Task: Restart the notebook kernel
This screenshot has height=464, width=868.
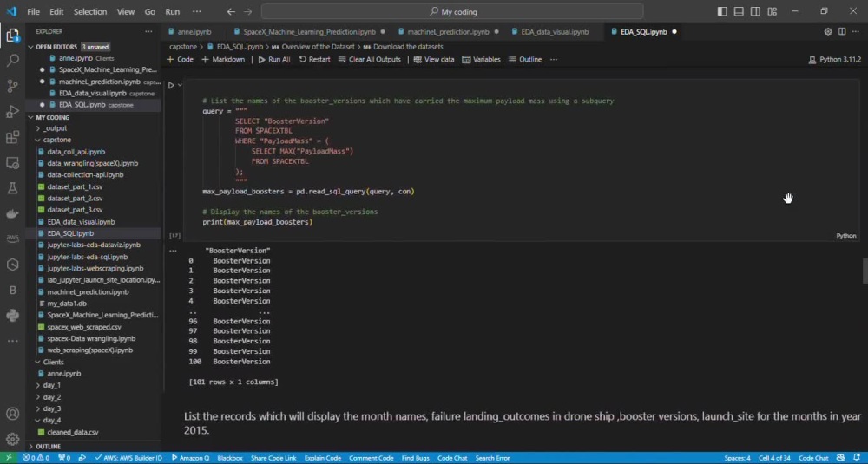Action: (314, 59)
